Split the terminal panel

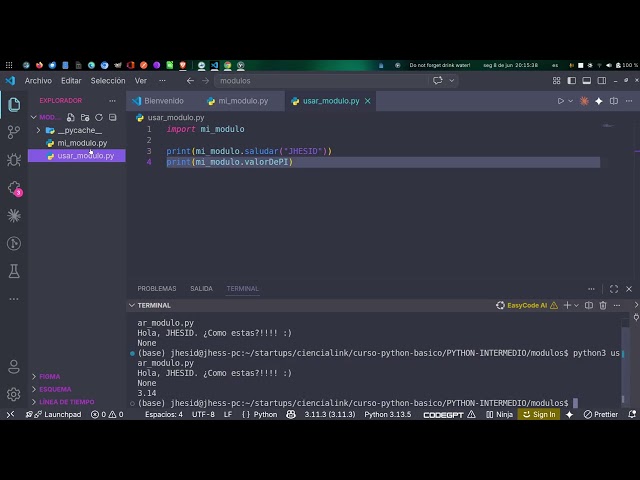pyautogui.click(x=589, y=305)
